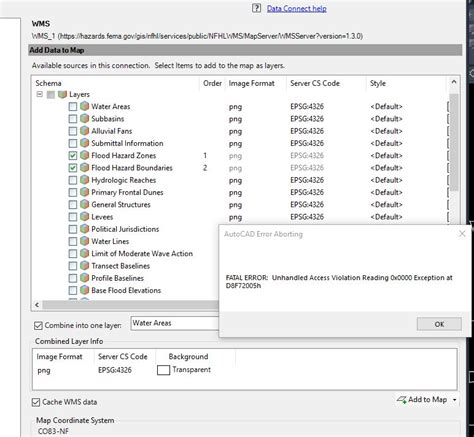
Task: Click the vertical scrollbar up arrow
Action: [454, 82]
